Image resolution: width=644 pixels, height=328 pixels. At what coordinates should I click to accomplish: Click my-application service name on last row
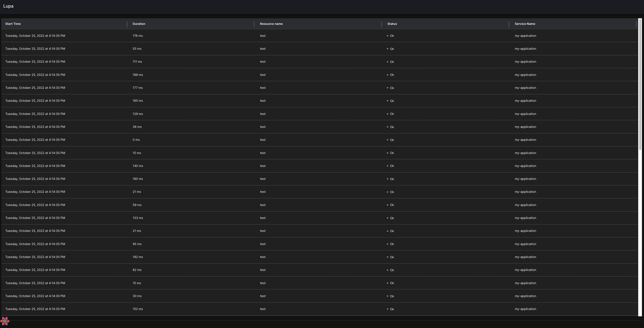coord(525,309)
